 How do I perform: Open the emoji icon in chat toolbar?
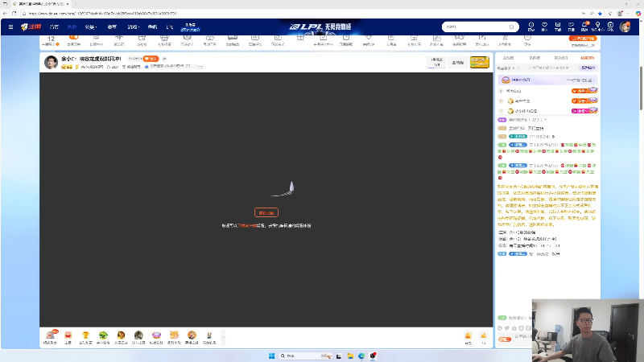coord(500,328)
